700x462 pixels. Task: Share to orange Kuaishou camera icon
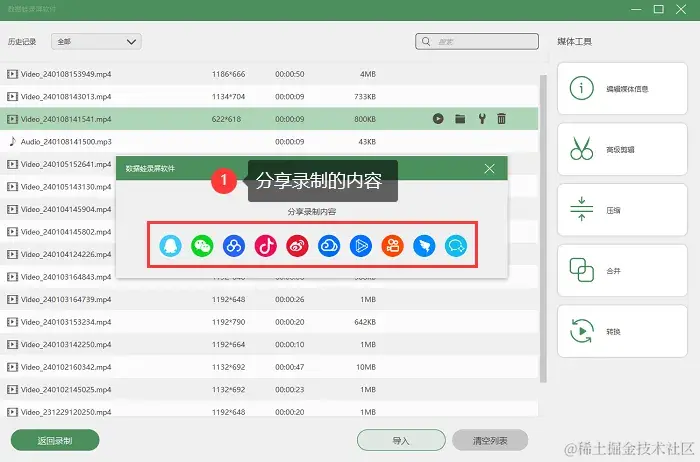pyautogui.click(x=392, y=246)
